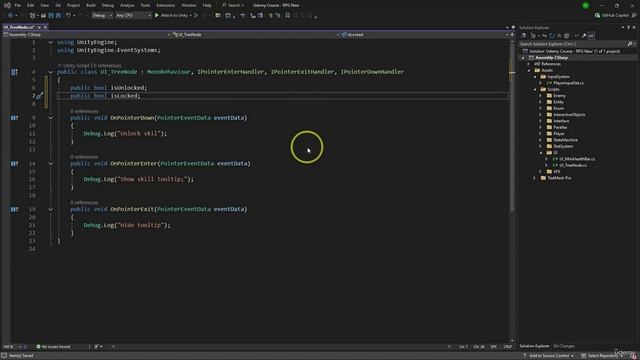Click the green Start play arrow icon
The width and height of the screenshot is (640, 360).
pos(157,16)
